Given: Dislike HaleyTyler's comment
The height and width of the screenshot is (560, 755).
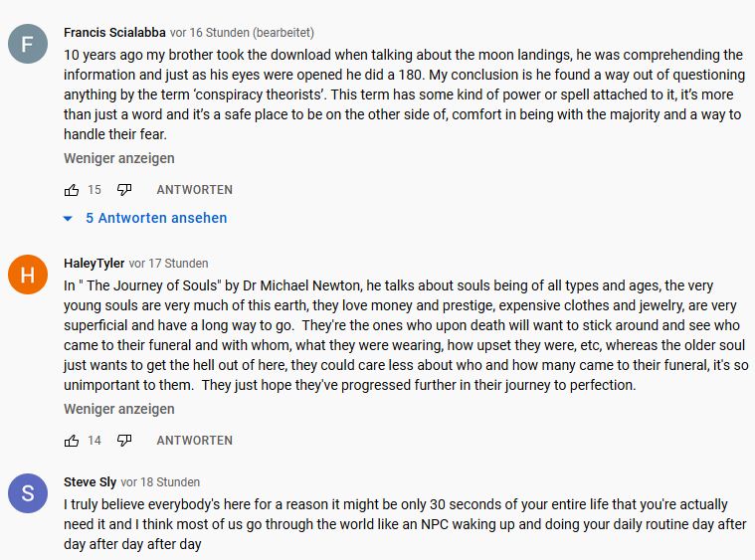Looking at the screenshot, I should click(124, 441).
